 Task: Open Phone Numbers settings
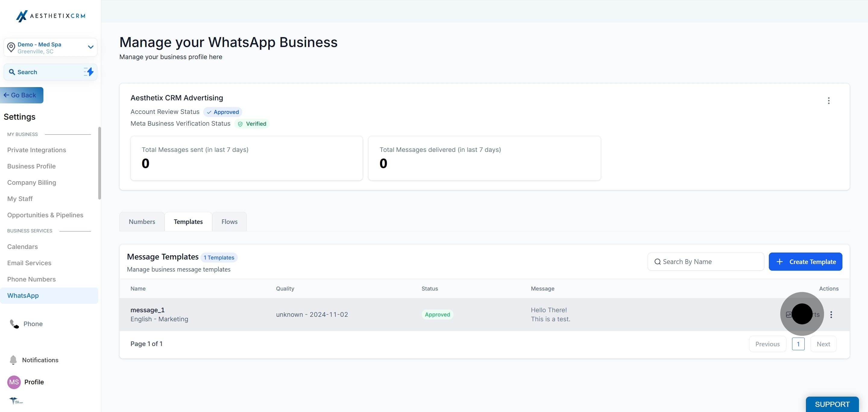31,279
